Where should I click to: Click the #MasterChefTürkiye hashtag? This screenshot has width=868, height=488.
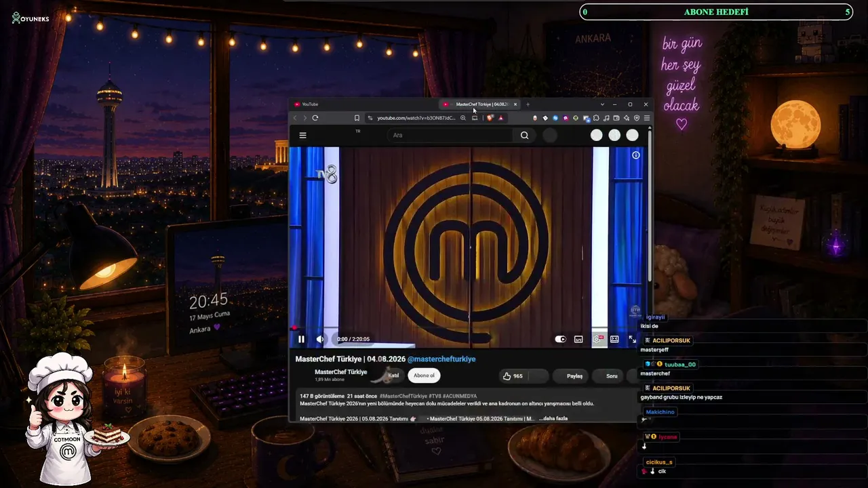403,396
